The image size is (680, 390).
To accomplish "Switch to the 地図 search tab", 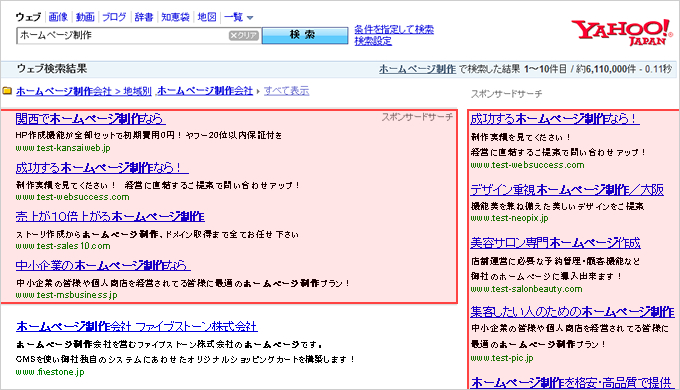I will coord(207,17).
